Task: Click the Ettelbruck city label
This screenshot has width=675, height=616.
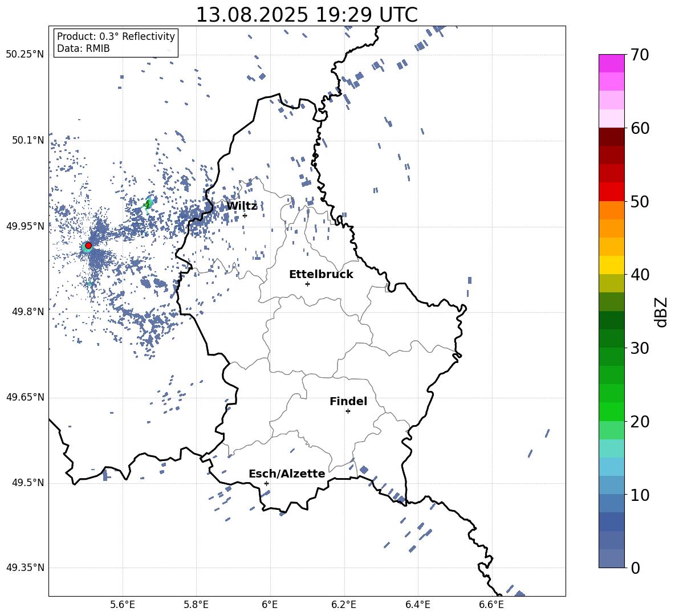Action: (321, 274)
